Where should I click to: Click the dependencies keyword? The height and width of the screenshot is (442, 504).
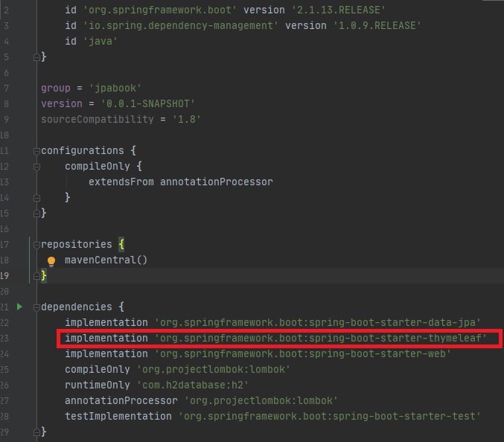pos(77,307)
